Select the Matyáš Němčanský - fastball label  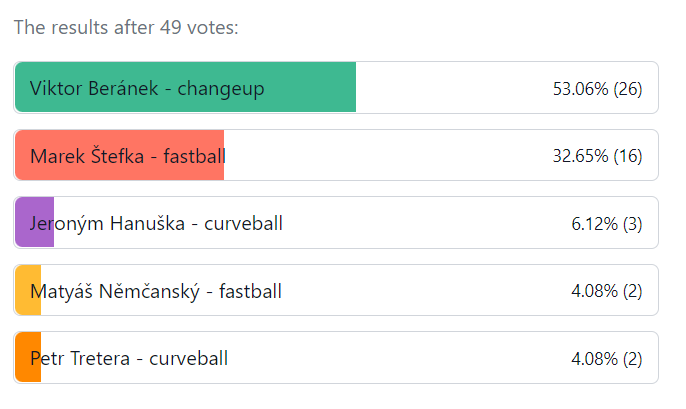pyautogui.click(x=156, y=291)
